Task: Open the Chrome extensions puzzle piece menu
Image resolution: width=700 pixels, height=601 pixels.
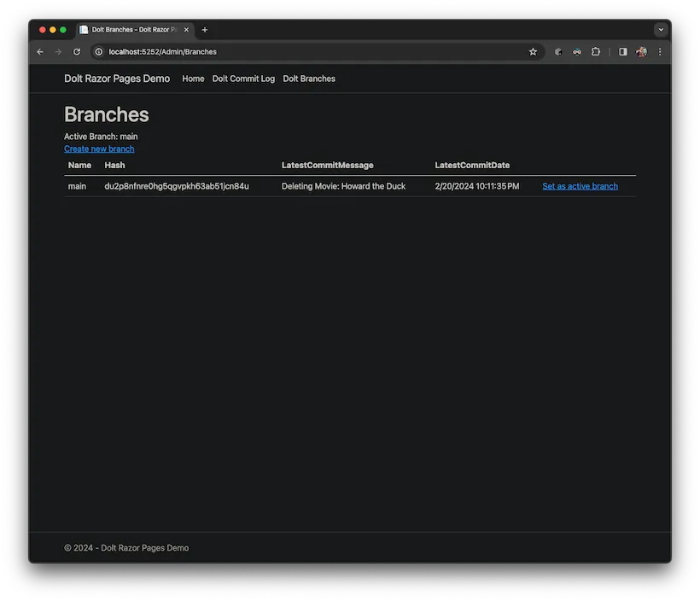Action: (595, 51)
